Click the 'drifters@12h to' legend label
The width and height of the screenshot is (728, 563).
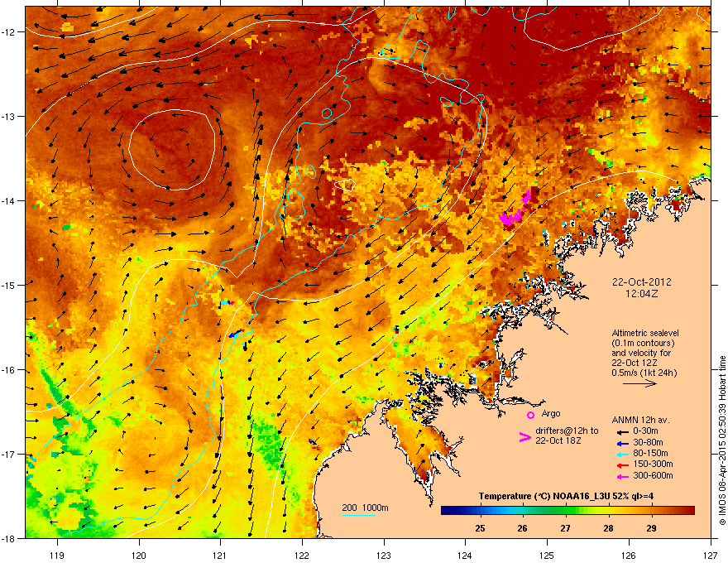tap(567, 431)
